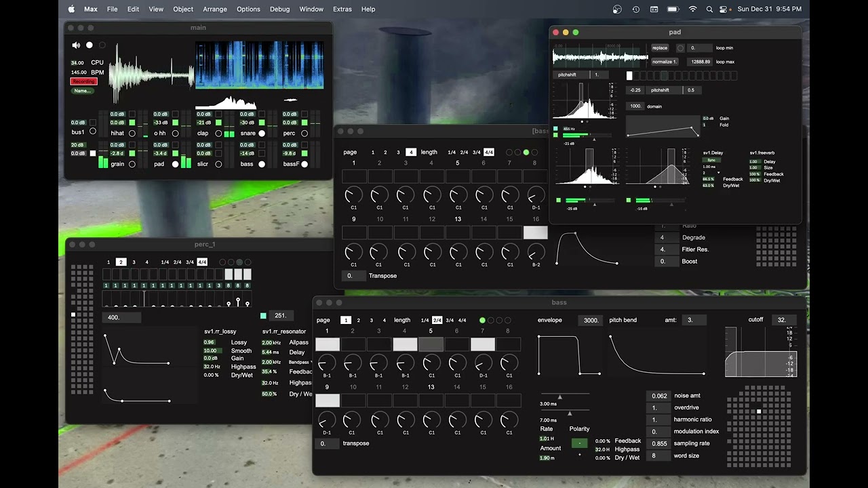The width and height of the screenshot is (868, 488).
Task: Click the Time Machine icon in menu bar
Action: click(x=635, y=9)
